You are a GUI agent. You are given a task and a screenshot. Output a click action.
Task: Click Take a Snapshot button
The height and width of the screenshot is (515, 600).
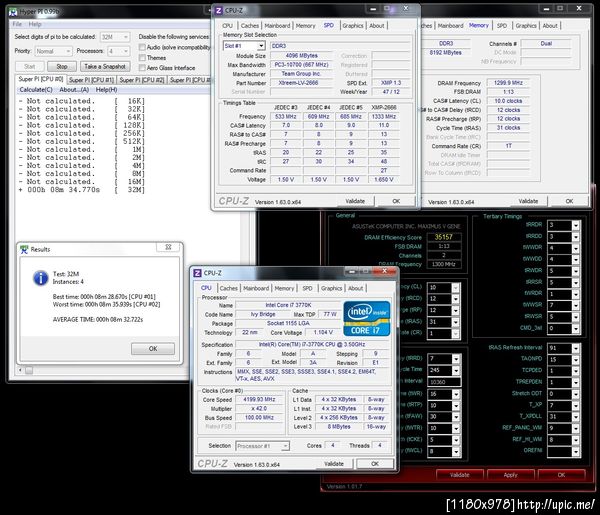tap(105, 67)
